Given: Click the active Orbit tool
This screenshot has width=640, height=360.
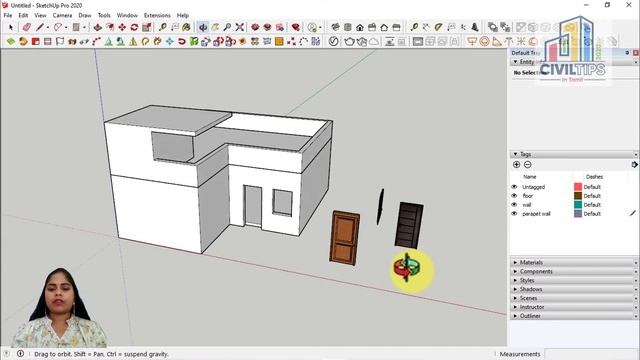Looking at the screenshot, I should 203,27.
